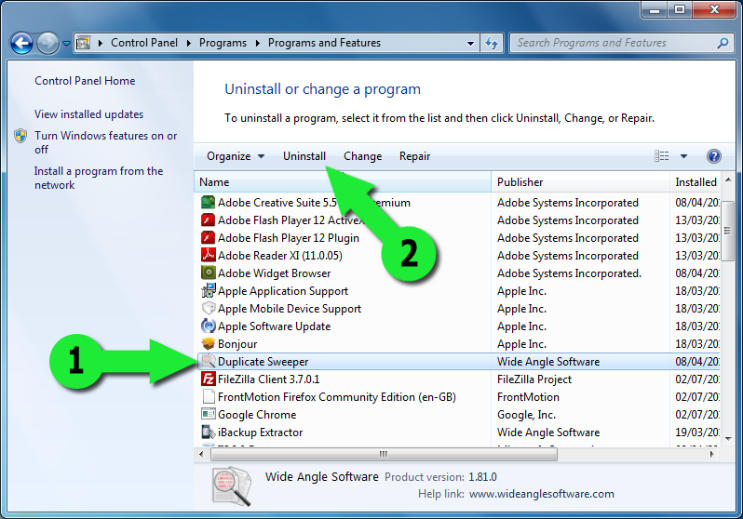
Task: Click Google Chrome row icon
Action: (208, 414)
